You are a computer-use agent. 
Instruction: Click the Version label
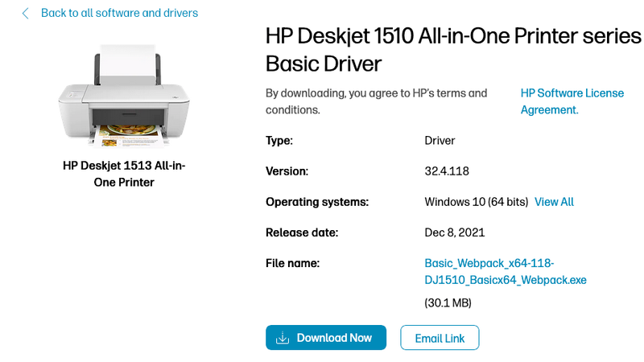[x=287, y=171]
